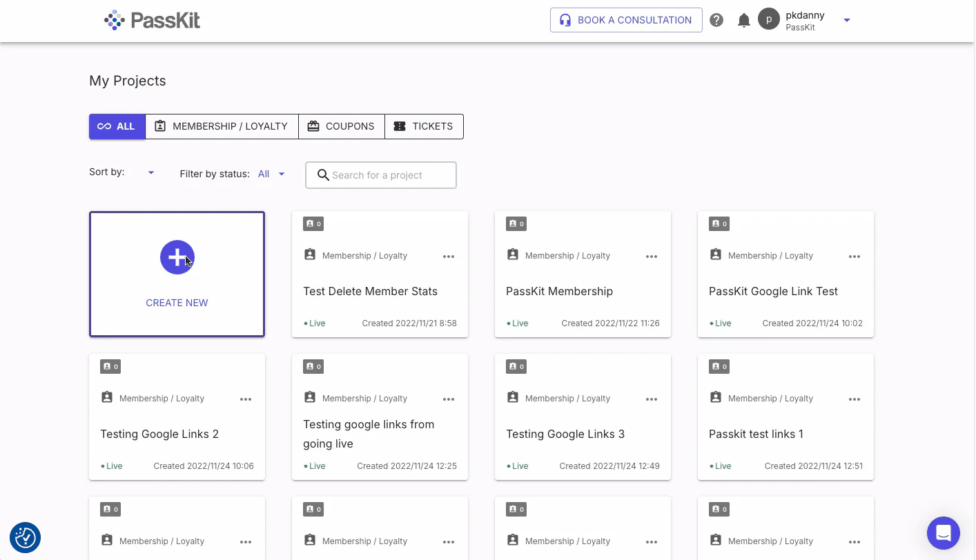This screenshot has height=560, width=976.
Task: Click the pkdanny user avatar
Action: [x=769, y=19]
